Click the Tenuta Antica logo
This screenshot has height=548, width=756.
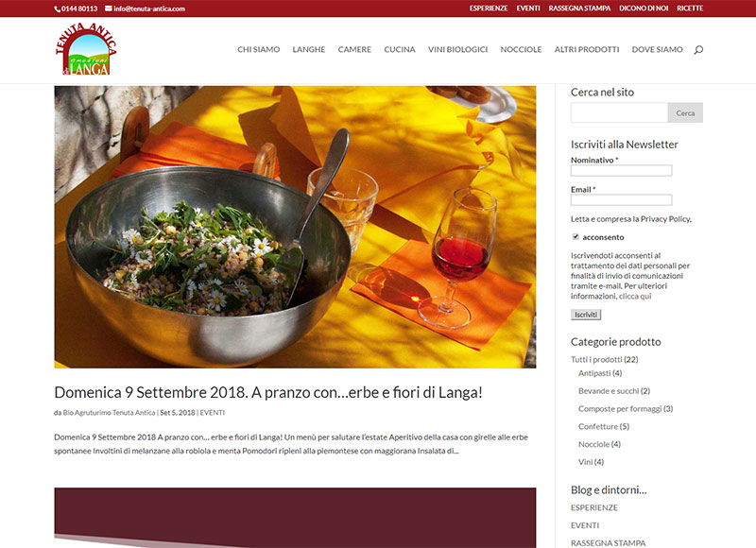pos(86,49)
